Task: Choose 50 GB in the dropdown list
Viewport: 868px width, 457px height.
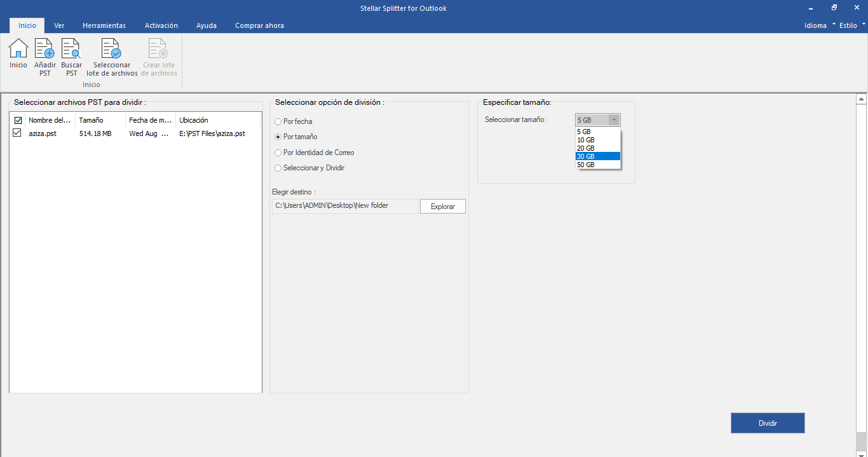Action: pos(597,165)
